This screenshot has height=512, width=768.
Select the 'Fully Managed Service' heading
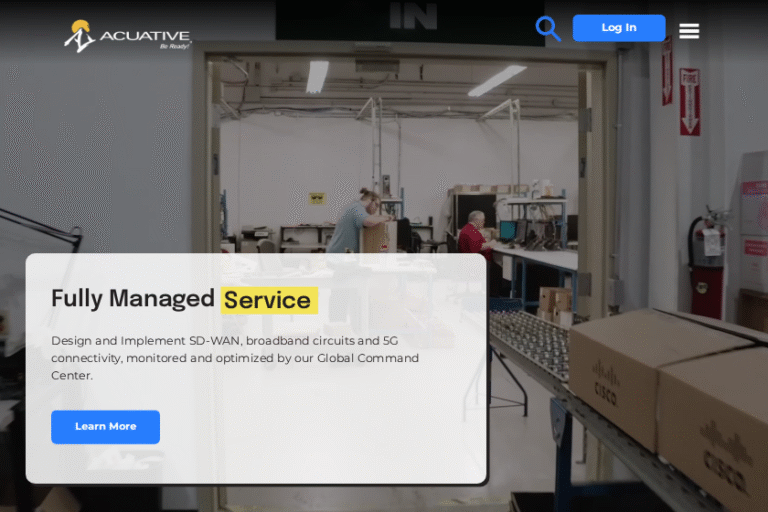[185, 299]
